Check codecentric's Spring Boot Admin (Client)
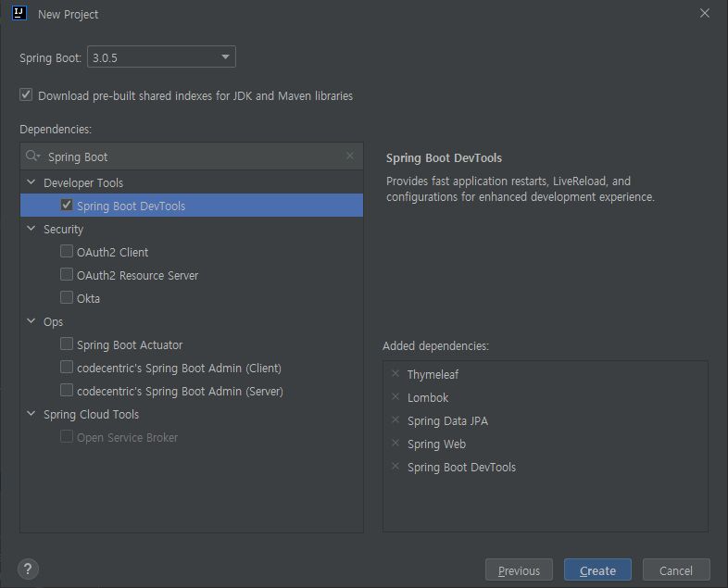Screen dimensions: 728x588 (67, 367)
